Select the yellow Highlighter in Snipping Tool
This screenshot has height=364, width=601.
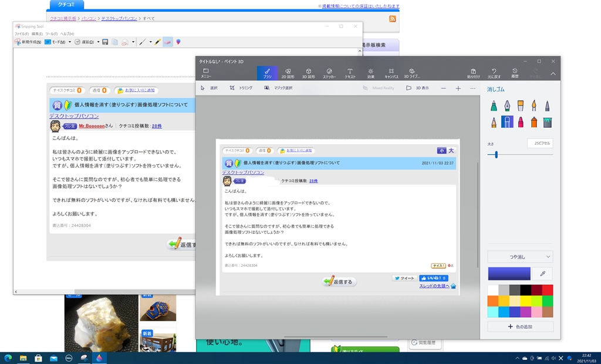[x=157, y=42]
